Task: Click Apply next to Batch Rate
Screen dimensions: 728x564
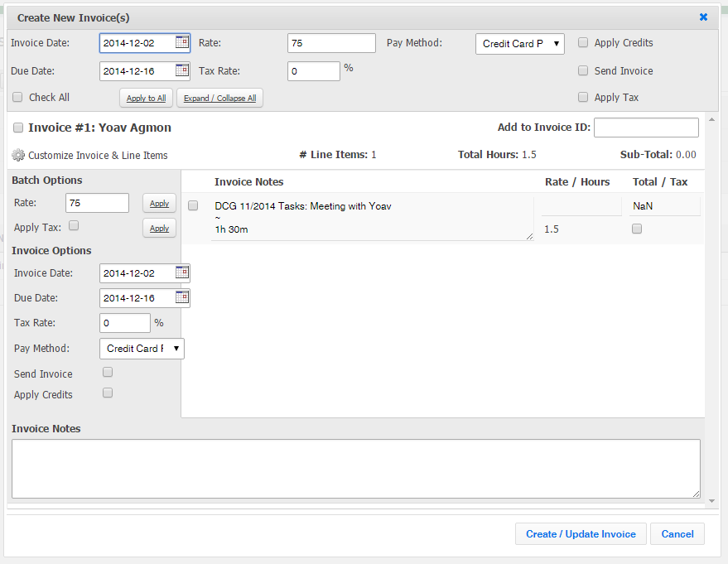Action: click(159, 204)
